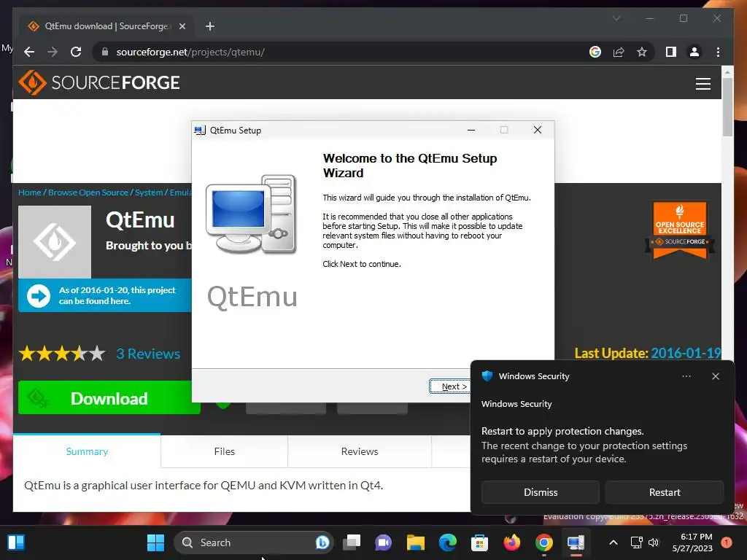This screenshot has height=560, width=747.
Task: Open a new Chrome tab
Action: [209, 26]
